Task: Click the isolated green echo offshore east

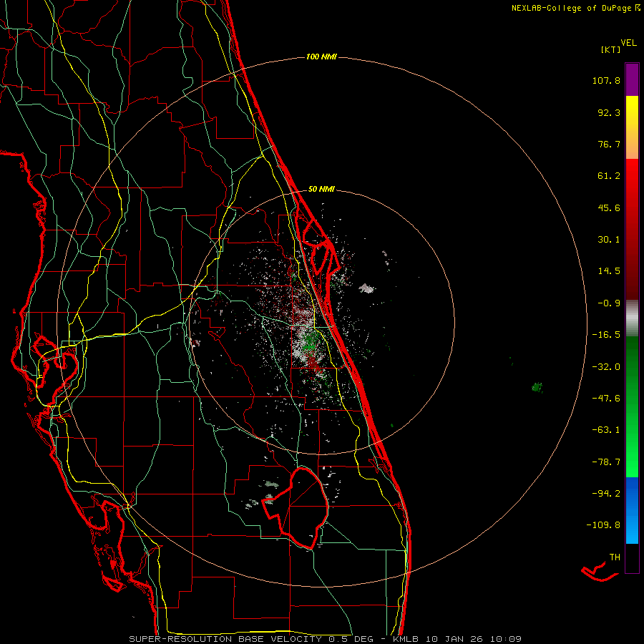Action: [537, 387]
